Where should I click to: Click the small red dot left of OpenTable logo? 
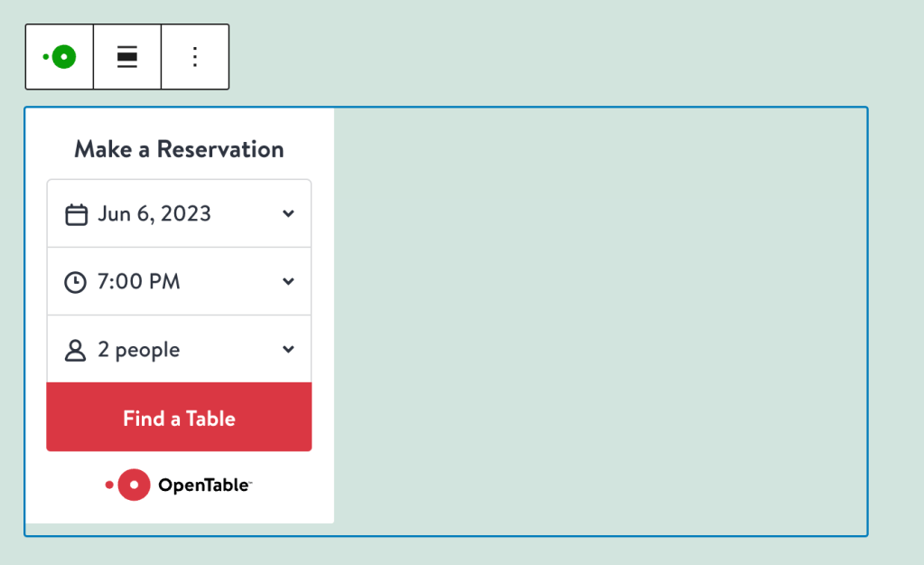coord(109,485)
